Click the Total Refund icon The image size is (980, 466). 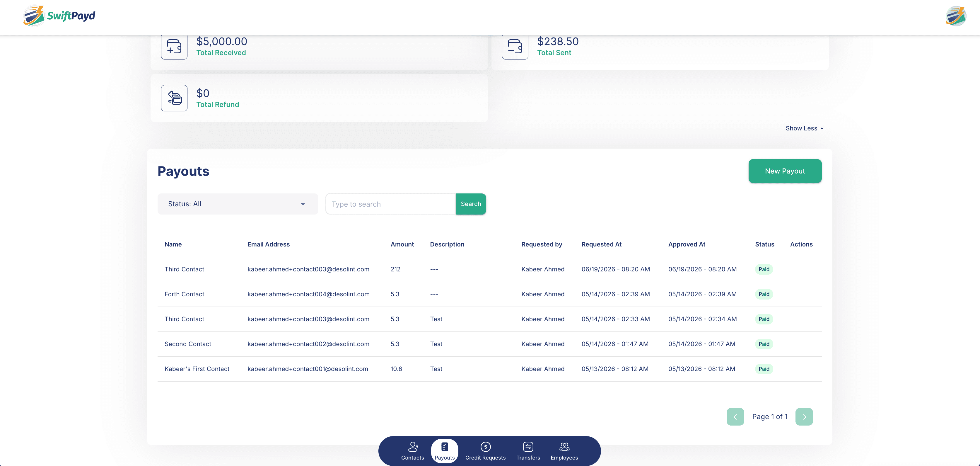coord(174,98)
